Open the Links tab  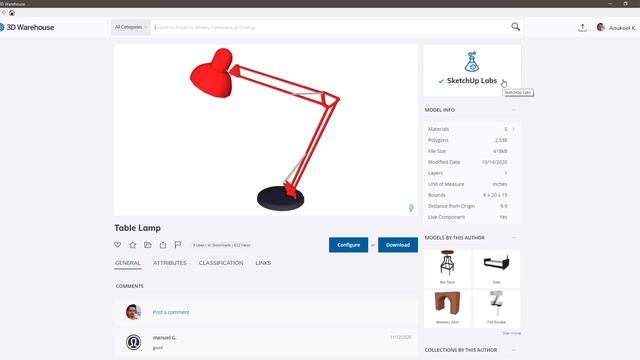(263, 263)
